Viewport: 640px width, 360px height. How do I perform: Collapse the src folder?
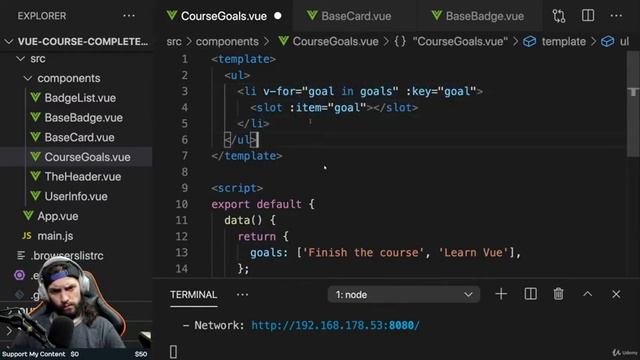20,59
